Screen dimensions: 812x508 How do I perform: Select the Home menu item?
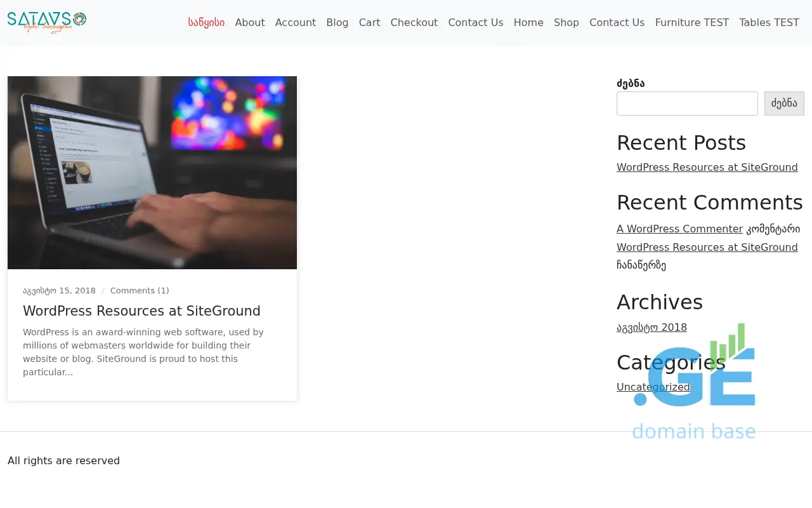[528, 22]
